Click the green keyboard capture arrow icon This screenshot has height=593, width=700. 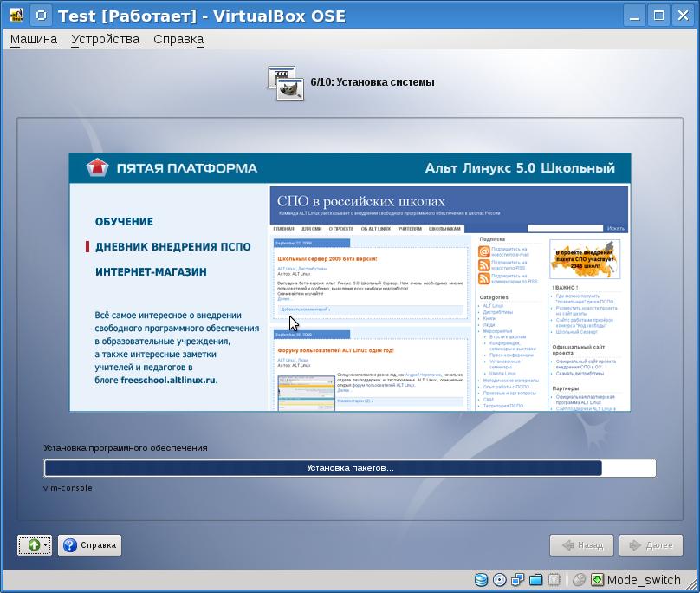[x=597, y=580]
